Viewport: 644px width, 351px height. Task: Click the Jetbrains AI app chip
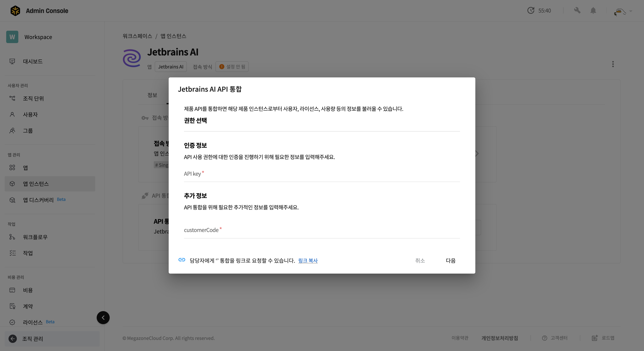click(x=171, y=67)
